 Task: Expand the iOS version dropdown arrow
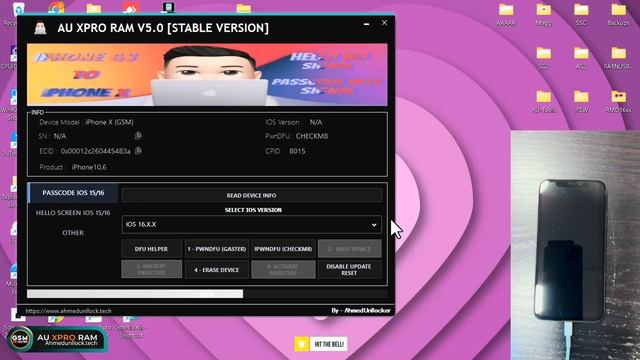[x=374, y=224]
